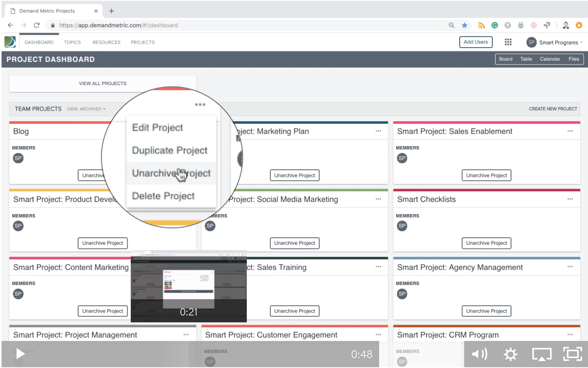Switch to Board view
This screenshot has height=368, width=588.
(x=506, y=59)
